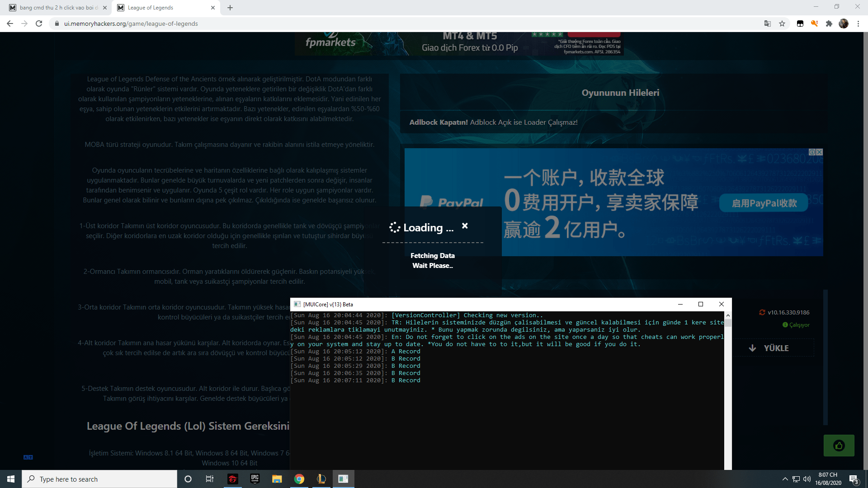Open the volume control in the tray

point(807,479)
